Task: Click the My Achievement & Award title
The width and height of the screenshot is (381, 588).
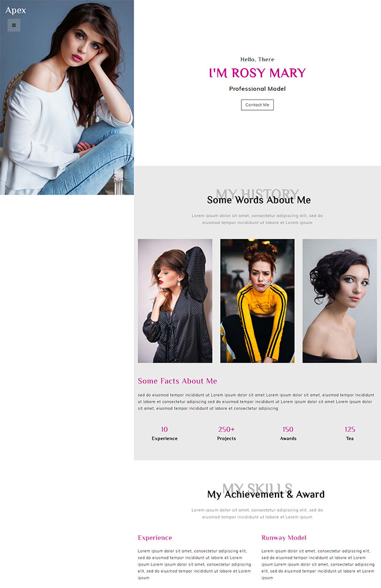Action: click(x=266, y=495)
